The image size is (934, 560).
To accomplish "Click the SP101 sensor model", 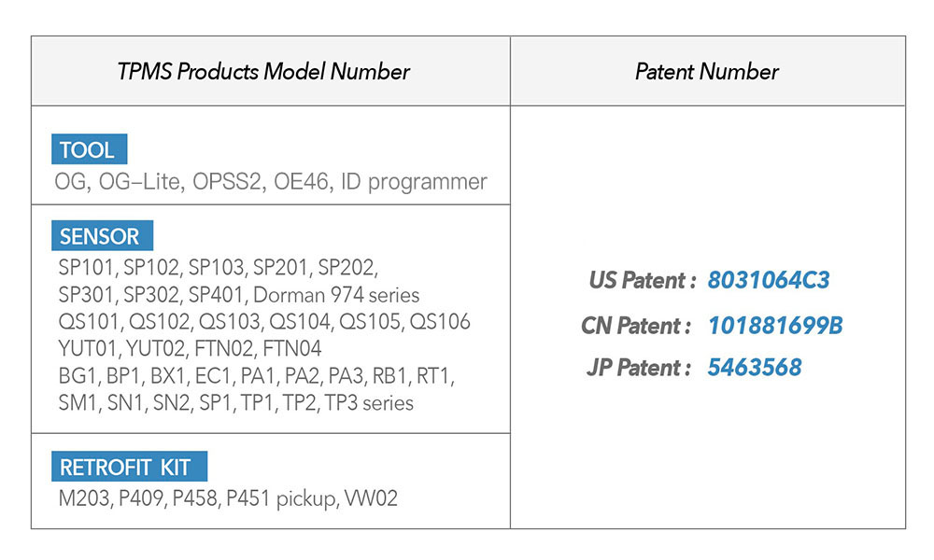I will (86, 267).
